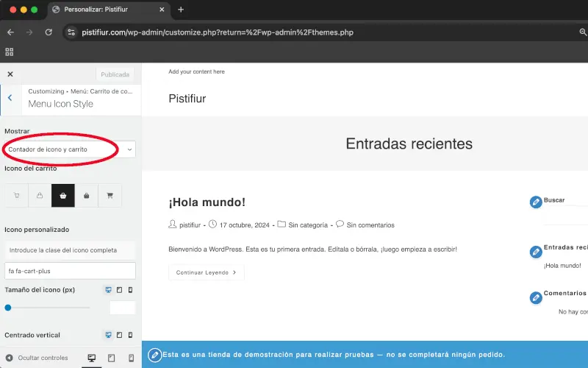The width and height of the screenshot is (588, 368).
Task: Select the solid handbag icon option
Action: tap(86, 195)
